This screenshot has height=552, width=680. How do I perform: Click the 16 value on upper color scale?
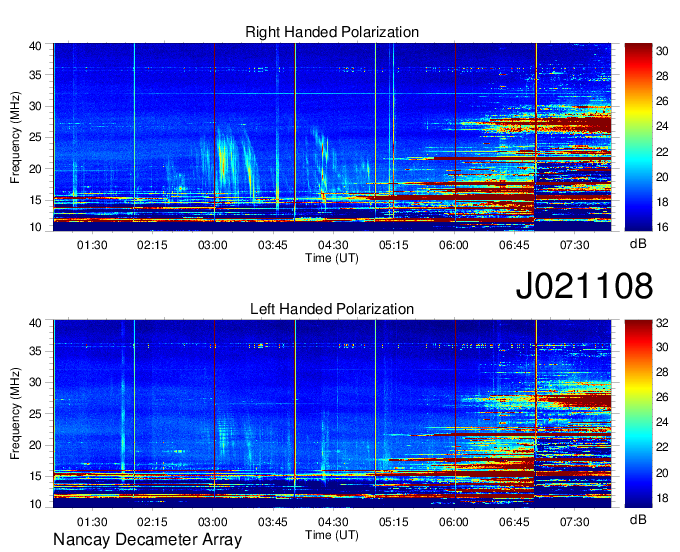[662, 227]
